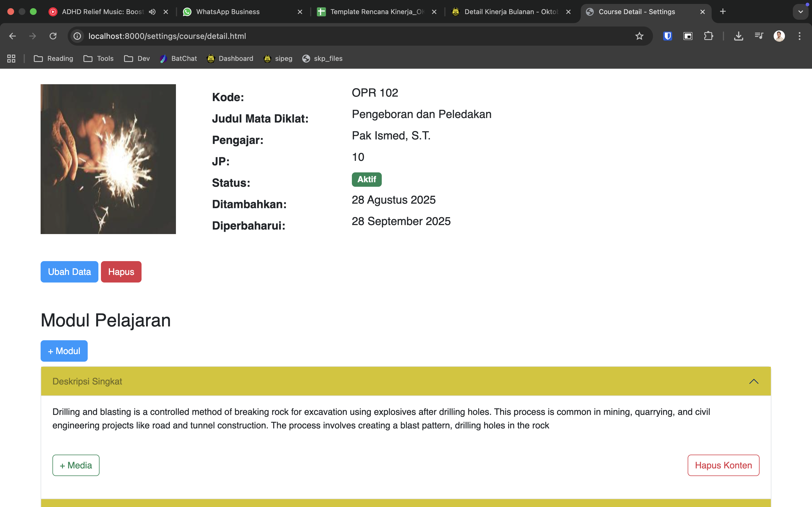812x507 pixels.
Task: Open the Downloads icon in toolbar
Action: tap(738, 36)
